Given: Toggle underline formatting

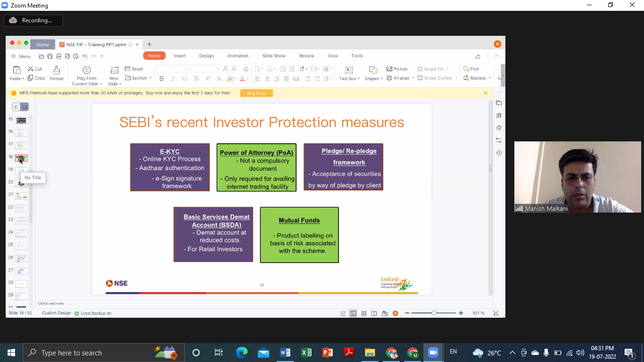Looking at the screenshot, I should (x=184, y=78).
